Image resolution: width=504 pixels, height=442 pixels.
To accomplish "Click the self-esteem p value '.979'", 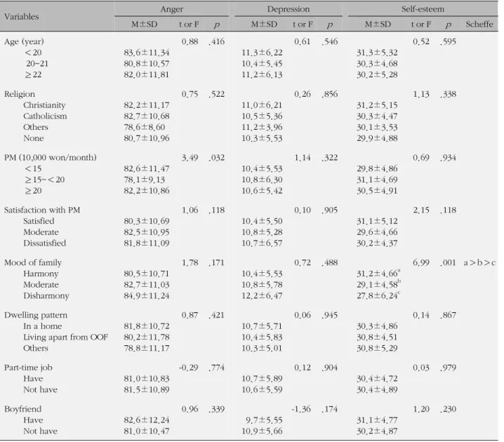I will 448,368.
